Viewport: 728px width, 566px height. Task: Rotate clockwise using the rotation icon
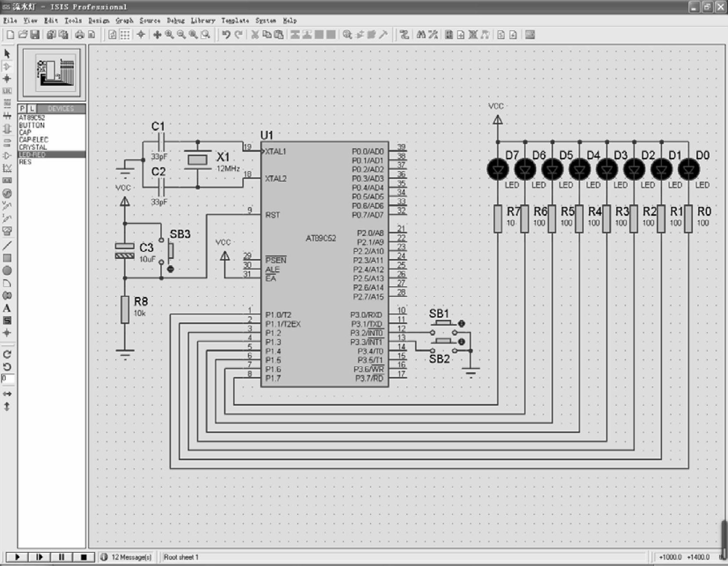7,355
